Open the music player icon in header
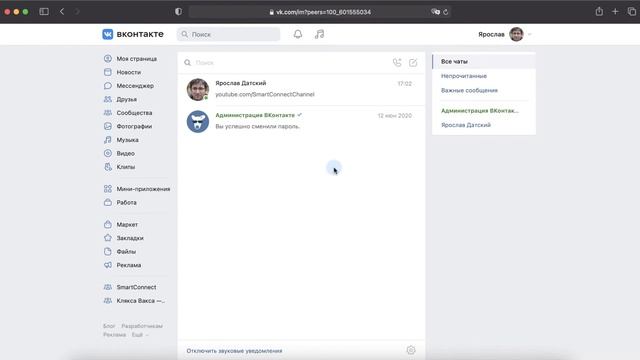This screenshot has width=640, height=360. coord(319,34)
